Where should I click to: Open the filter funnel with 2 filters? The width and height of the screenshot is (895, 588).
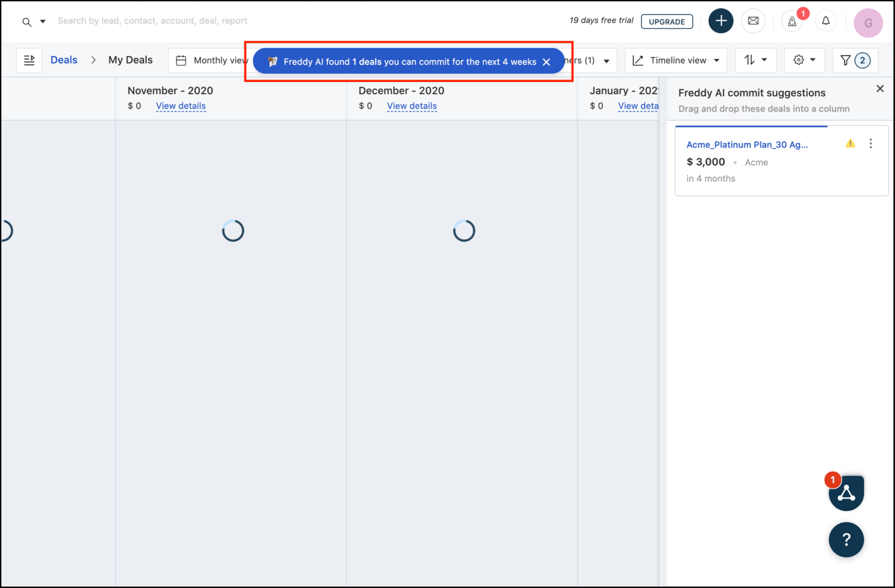[855, 60]
